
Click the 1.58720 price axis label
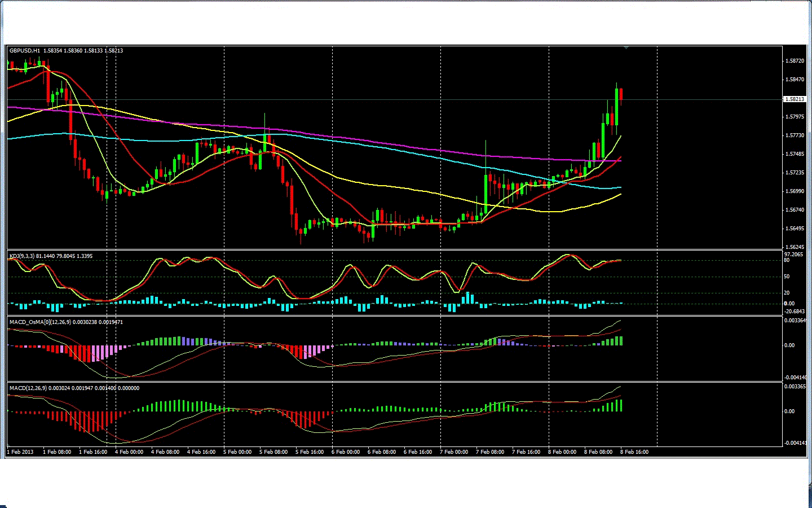(x=795, y=61)
